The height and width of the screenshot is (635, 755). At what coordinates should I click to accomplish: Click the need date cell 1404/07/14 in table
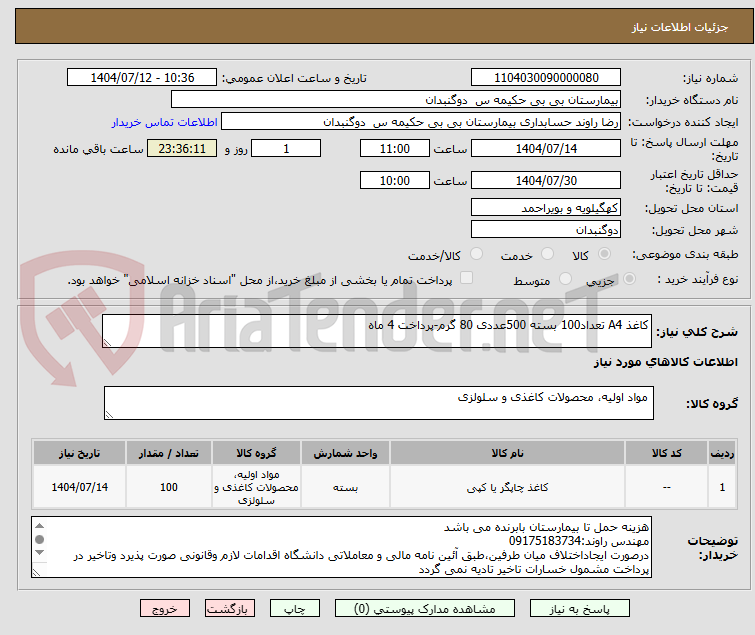pyautogui.click(x=79, y=487)
